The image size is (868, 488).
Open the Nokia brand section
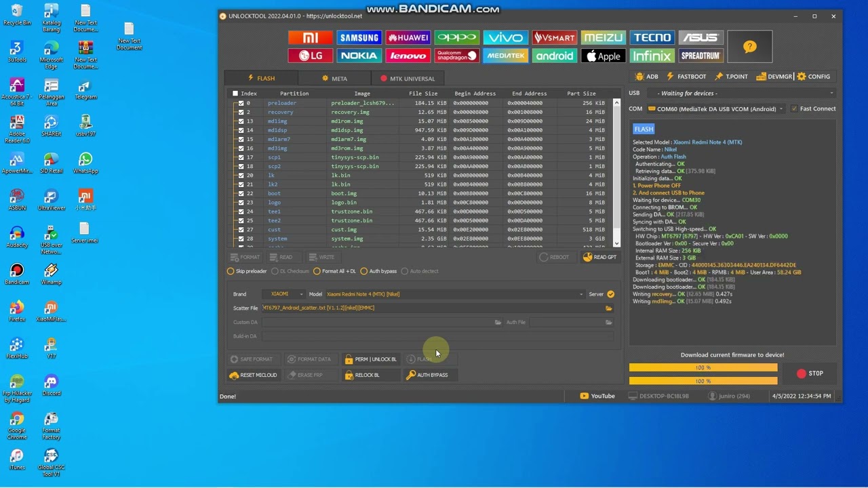(x=359, y=56)
